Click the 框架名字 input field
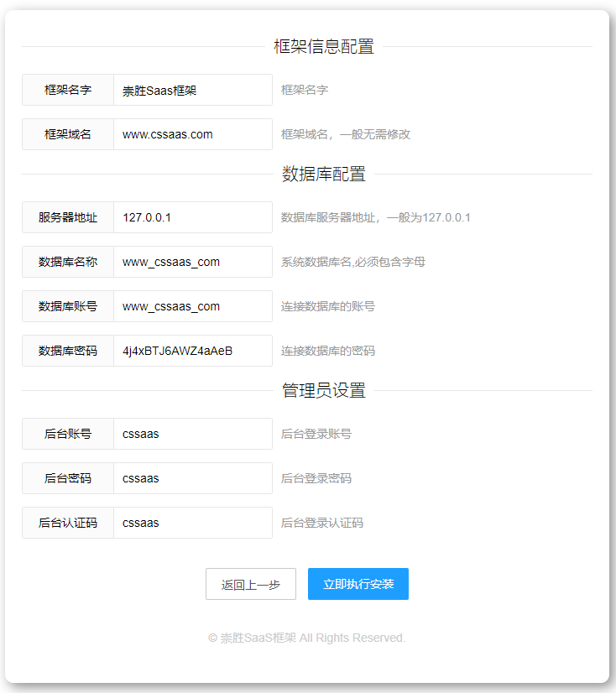This screenshot has width=616, height=693. [192, 91]
